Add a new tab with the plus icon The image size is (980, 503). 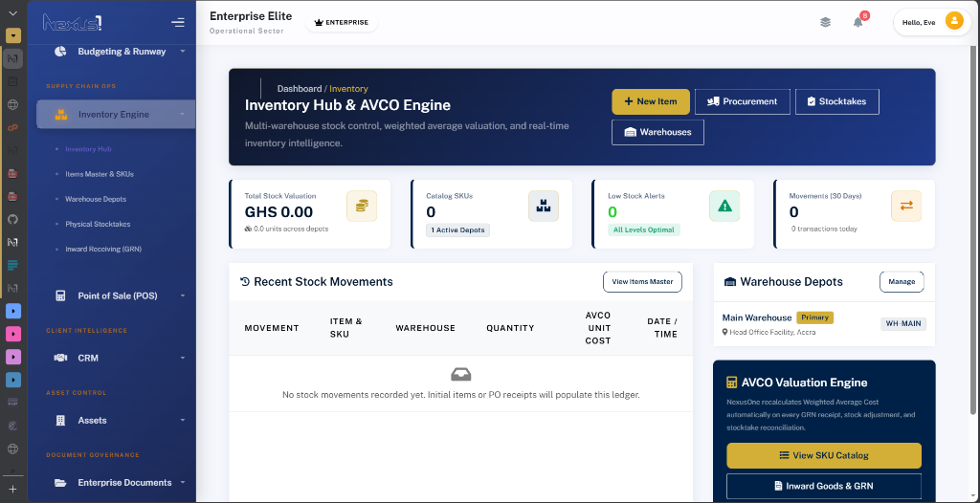click(12, 489)
